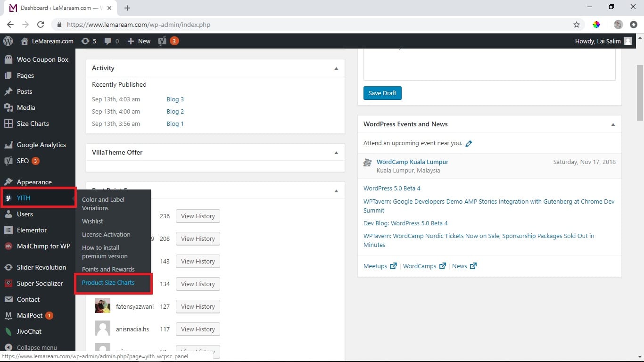Choose Product Size Charts submenu item
The width and height of the screenshot is (644, 362).
click(108, 282)
